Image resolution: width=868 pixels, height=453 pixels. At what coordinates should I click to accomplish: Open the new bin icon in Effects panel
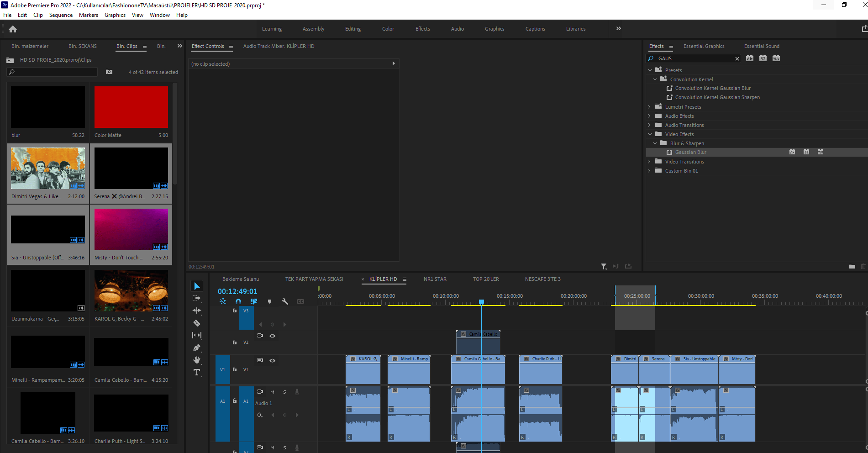[x=852, y=266]
